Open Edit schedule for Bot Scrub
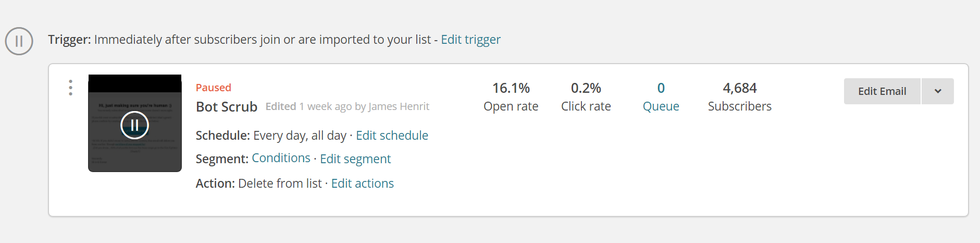Screen dimensions: 980x243 tap(392, 136)
